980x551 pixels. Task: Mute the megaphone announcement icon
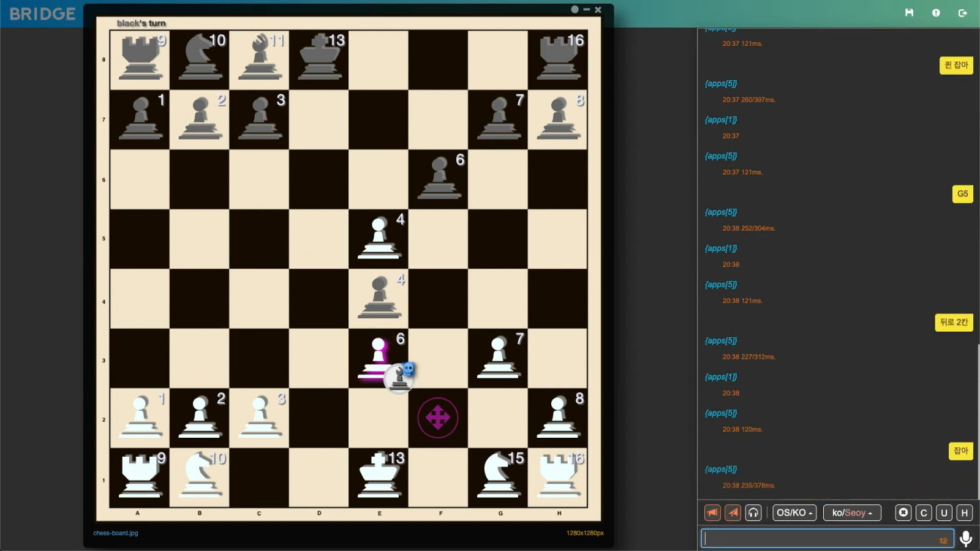[x=712, y=513]
